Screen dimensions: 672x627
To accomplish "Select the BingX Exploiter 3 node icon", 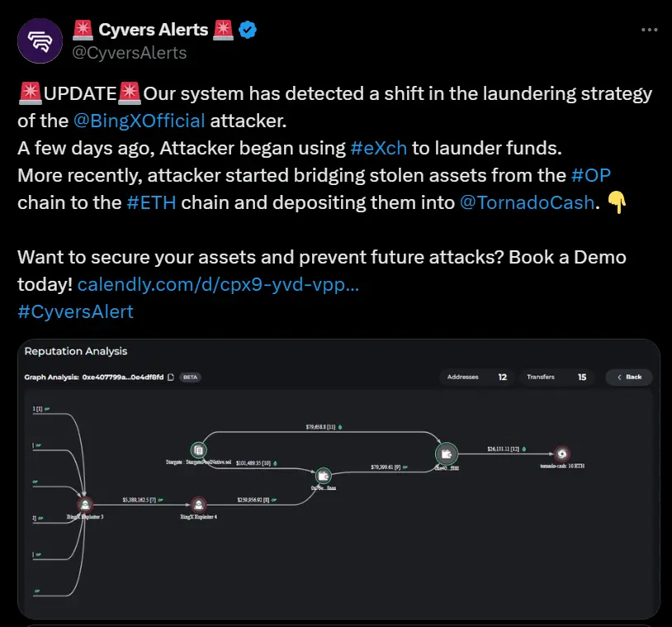I will [84, 501].
